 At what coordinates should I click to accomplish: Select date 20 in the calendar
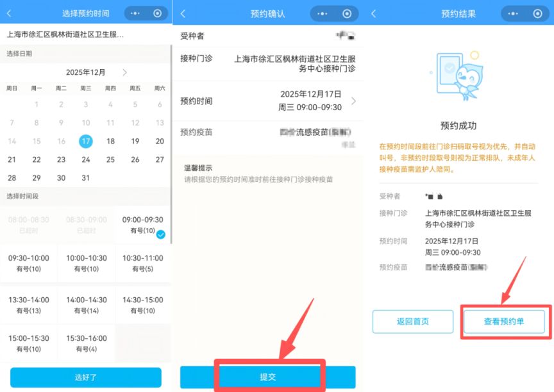(x=160, y=141)
